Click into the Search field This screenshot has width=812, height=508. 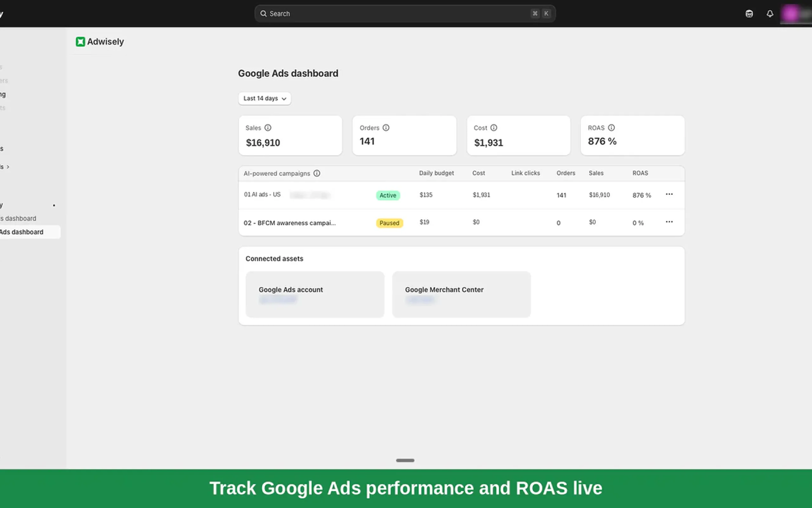point(405,13)
